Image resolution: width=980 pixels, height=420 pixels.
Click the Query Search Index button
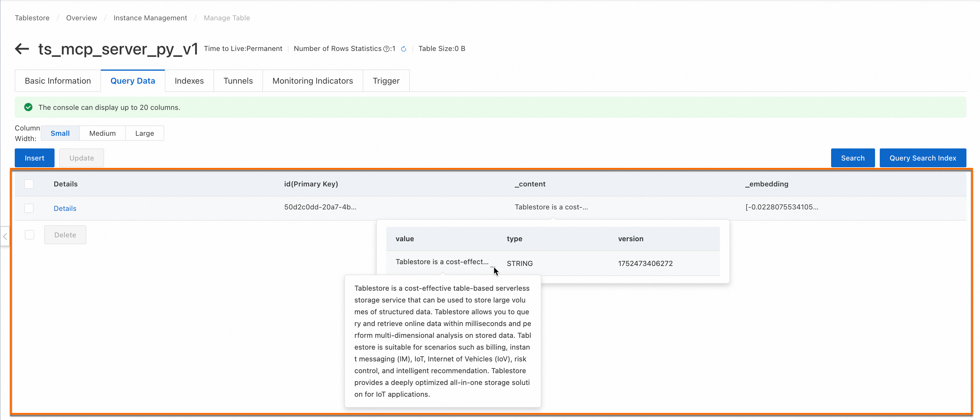click(x=922, y=158)
